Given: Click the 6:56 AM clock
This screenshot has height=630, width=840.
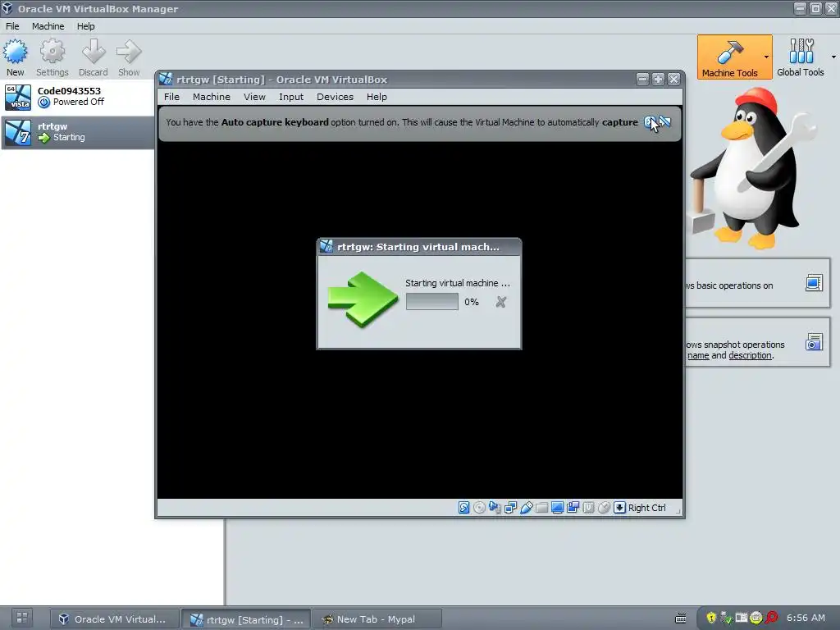Looking at the screenshot, I should 806,618.
